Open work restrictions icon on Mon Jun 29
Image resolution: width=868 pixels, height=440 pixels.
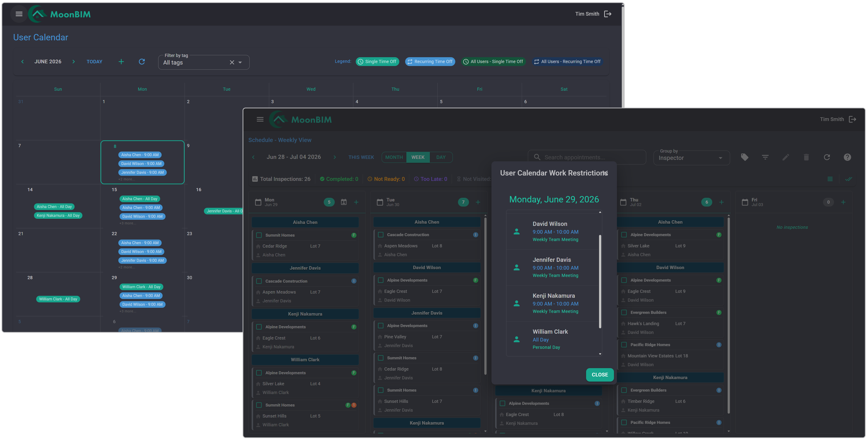[344, 202]
